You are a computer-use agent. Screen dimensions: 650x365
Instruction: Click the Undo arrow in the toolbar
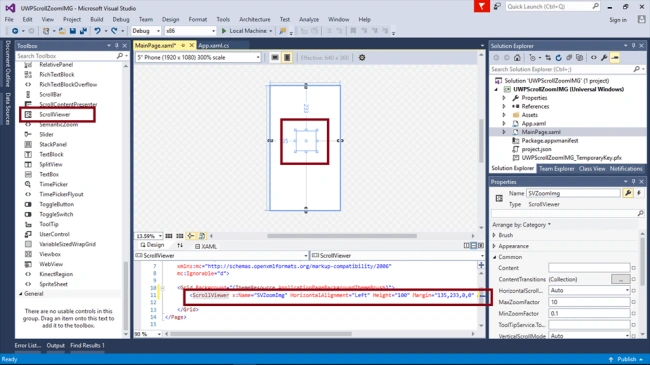coord(97,31)
